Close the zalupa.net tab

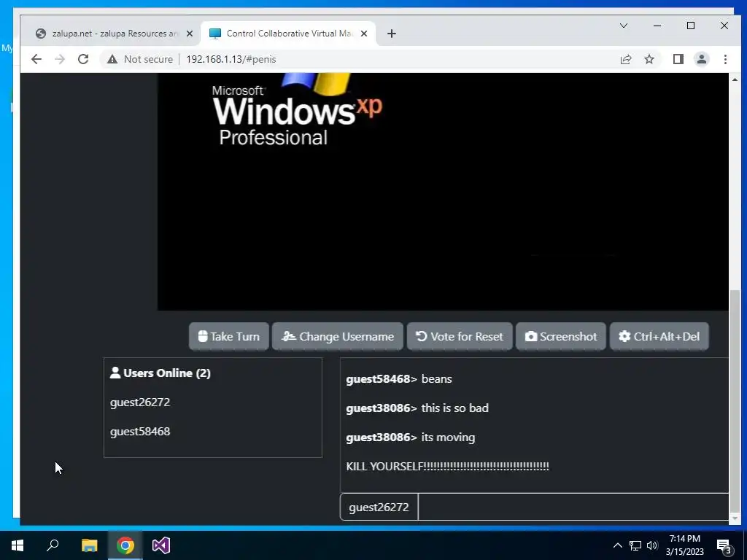(x=190, y=34)
